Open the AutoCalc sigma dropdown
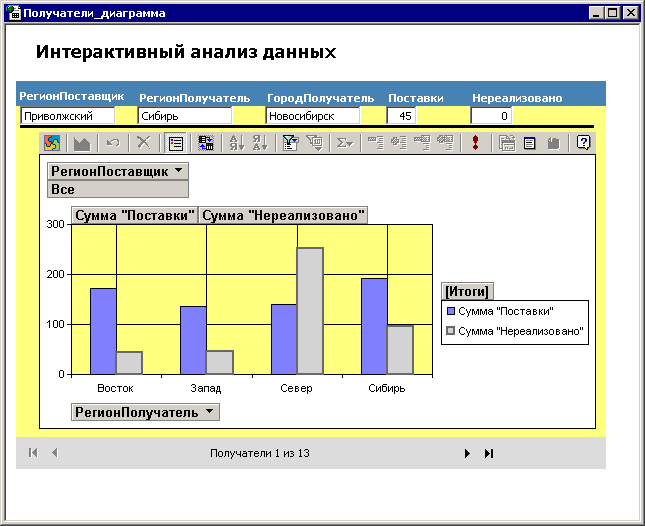The image size is (645, 526). pos(345,143)
